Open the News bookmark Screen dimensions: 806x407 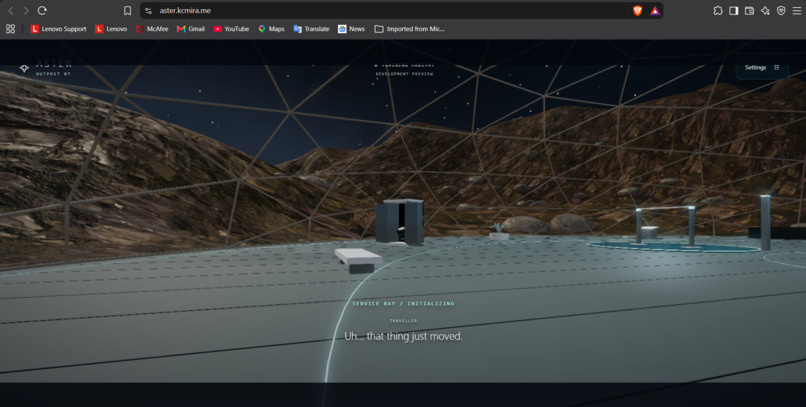click(352, 29)
